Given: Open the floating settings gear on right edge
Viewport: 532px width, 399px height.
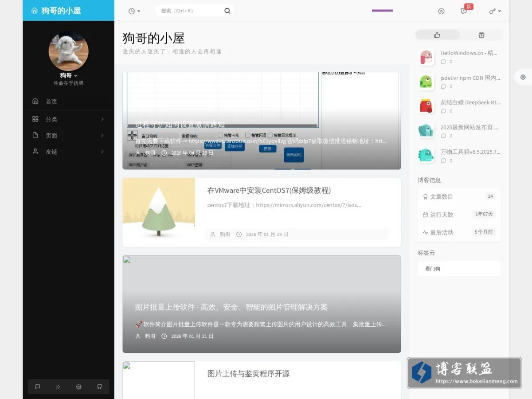Looking at the screenshot, I should click(x=523, y=77).
